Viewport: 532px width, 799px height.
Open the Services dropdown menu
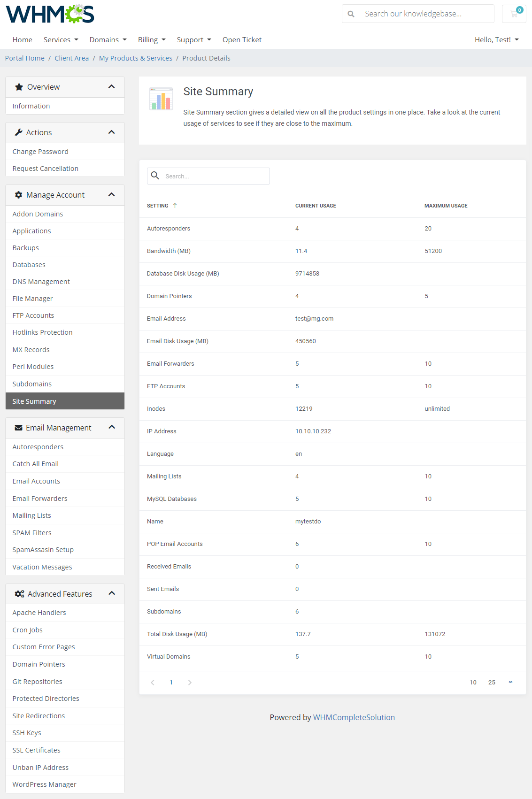(x=61, y=39)
